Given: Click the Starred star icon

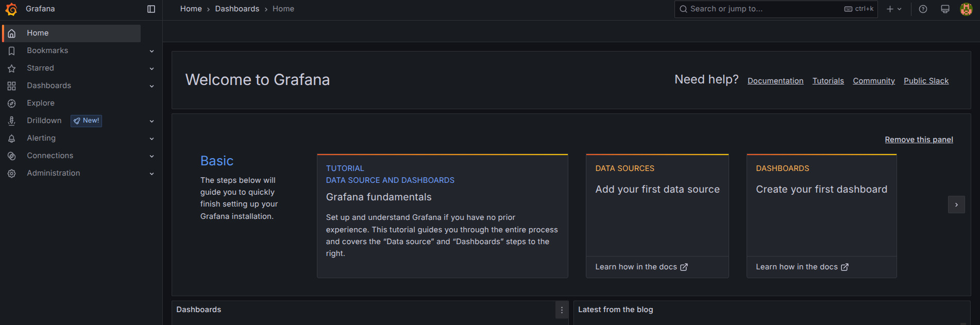Looking at the screenshot, I should click(x=12, y=69).
